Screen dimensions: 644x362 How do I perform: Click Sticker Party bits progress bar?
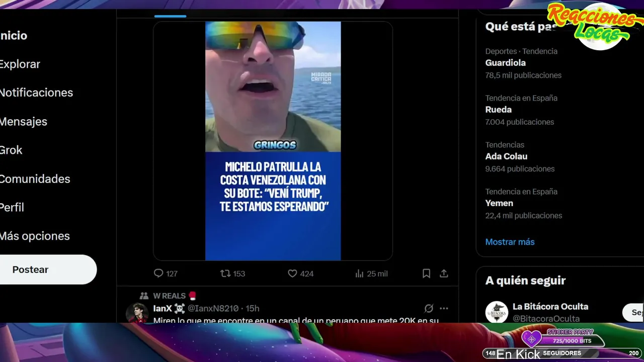click(572, 341)
